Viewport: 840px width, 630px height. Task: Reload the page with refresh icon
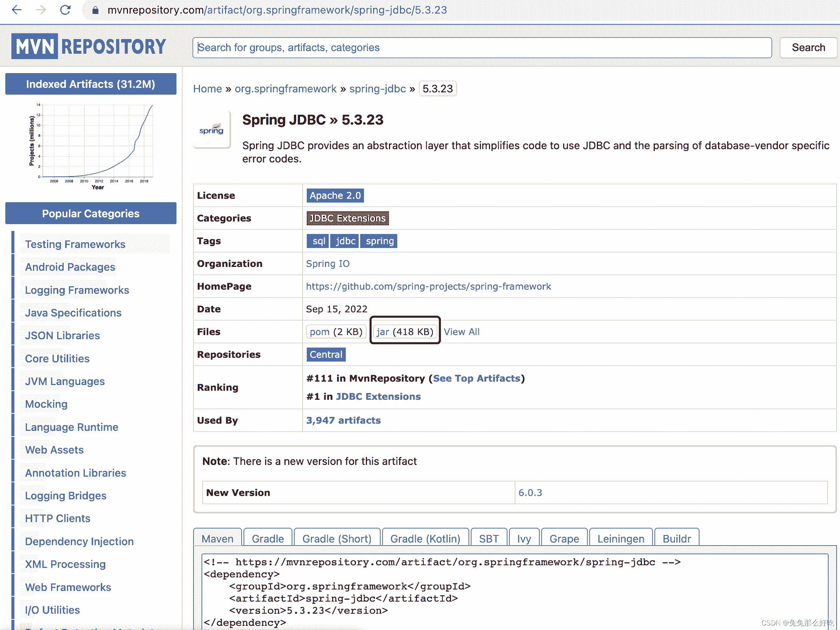coord(65,10)
